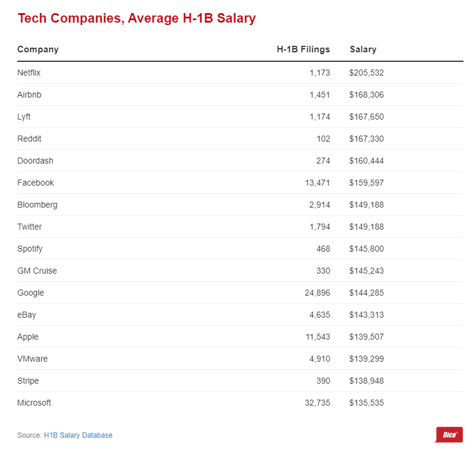Click the Twitter company cell
The height and width of the screenshot is (452, 476).
click(30, 227)
